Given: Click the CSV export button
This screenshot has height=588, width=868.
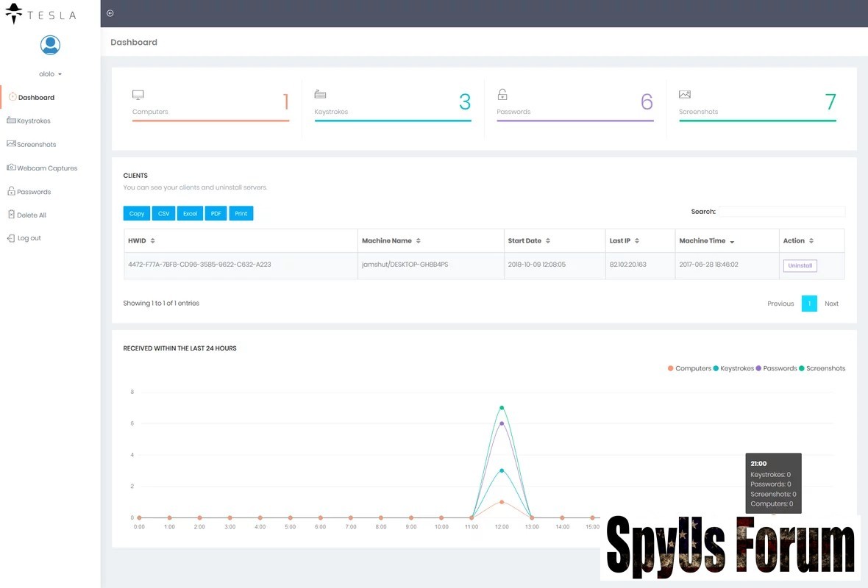Looking at the screenshot, I should click(163, 213).
